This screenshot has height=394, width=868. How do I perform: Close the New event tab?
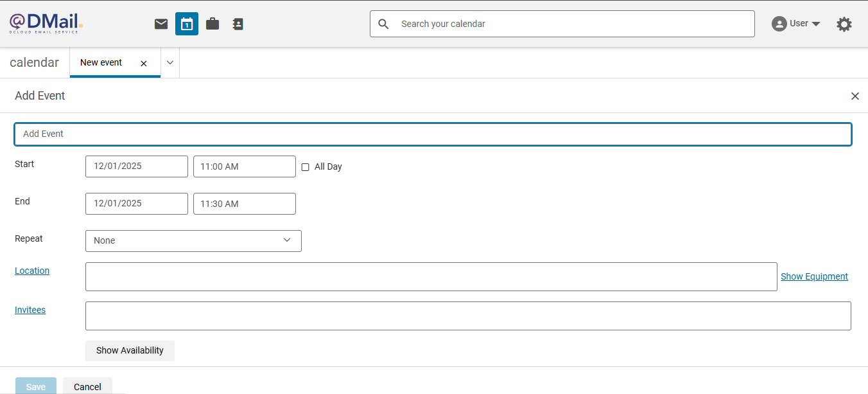(144, 63)
